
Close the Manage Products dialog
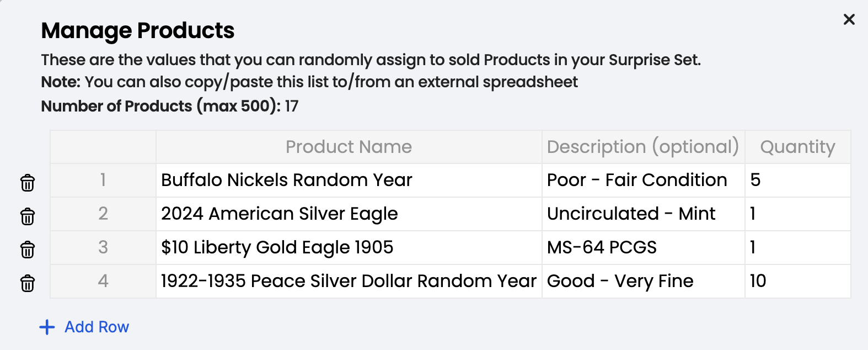849,19
